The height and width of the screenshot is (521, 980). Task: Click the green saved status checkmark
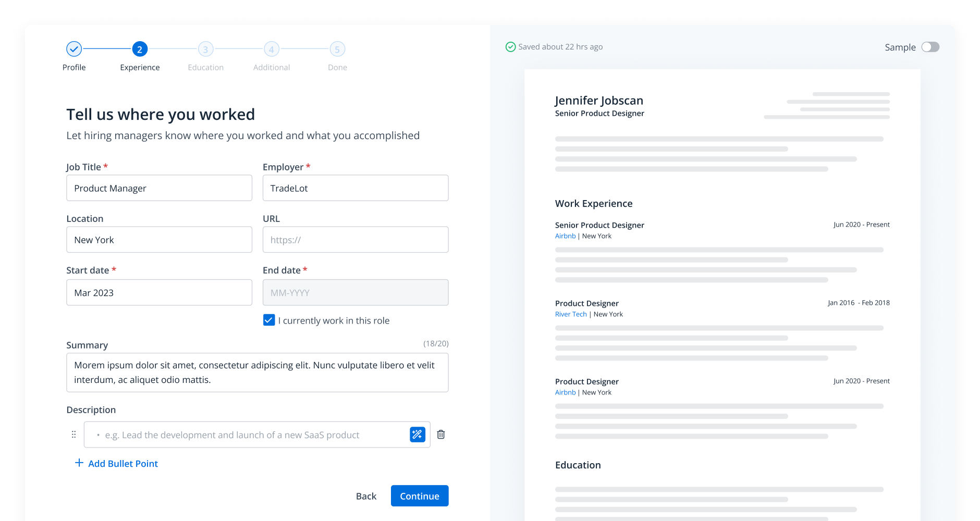pyautogui.click(x=510, y=47)
